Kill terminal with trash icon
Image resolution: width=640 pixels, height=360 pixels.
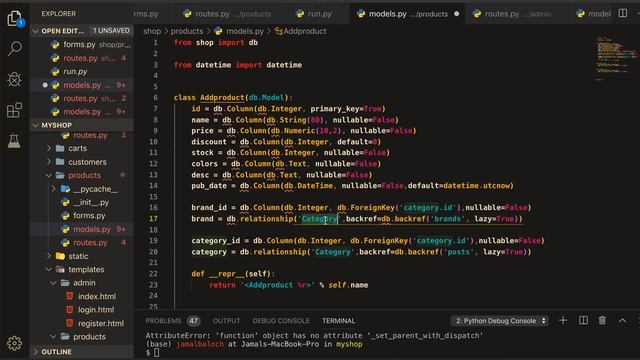click(x=602, y=321)
